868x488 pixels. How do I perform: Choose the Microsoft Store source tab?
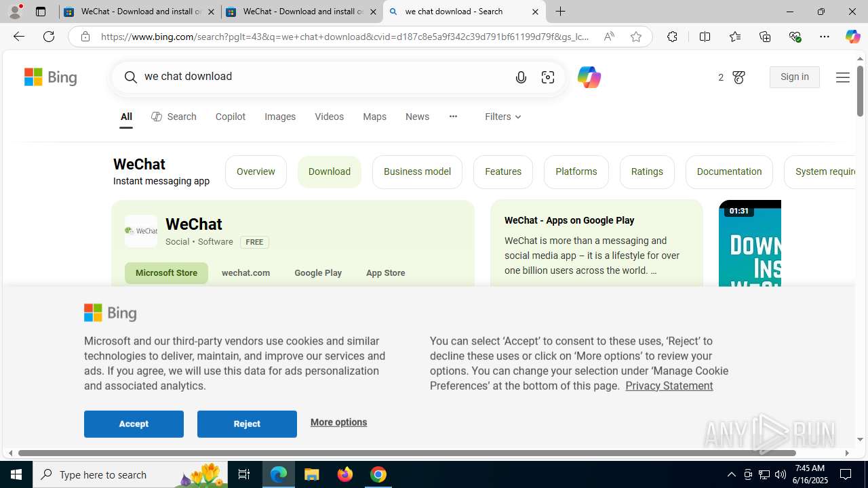tap(166, 272)
